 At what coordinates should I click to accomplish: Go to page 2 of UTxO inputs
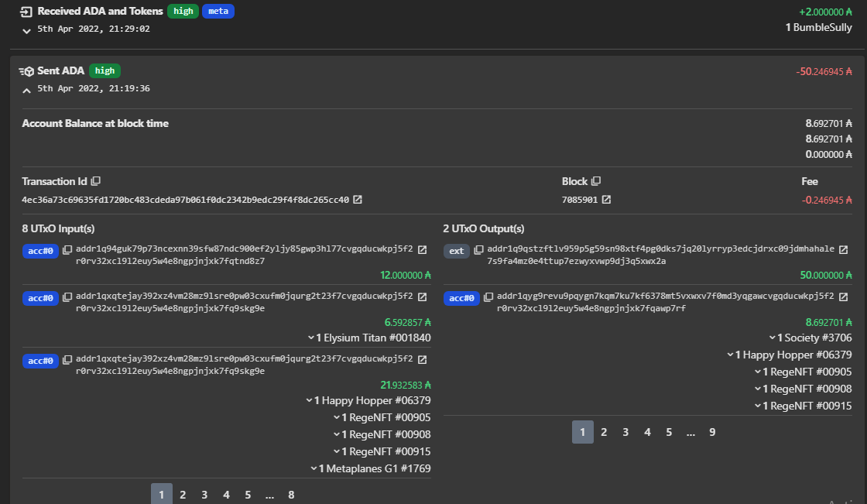pyautogui.click(x=183, y=493)
